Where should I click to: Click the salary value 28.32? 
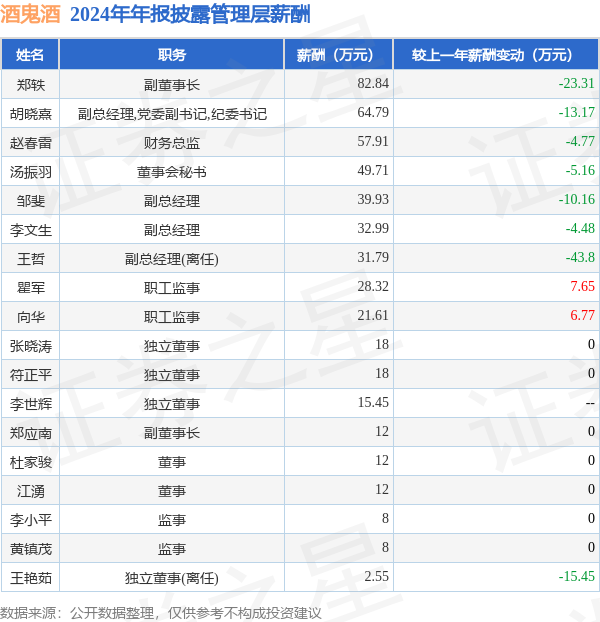click(373, 286)
